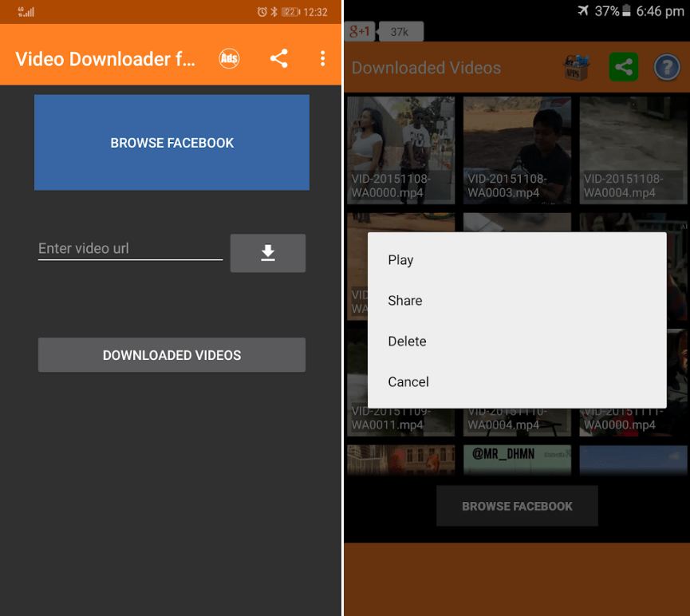This screenshot has width=690, height=616.
Task: Tap the Bluetooth icon in status bar
Action: pos(274,12)
